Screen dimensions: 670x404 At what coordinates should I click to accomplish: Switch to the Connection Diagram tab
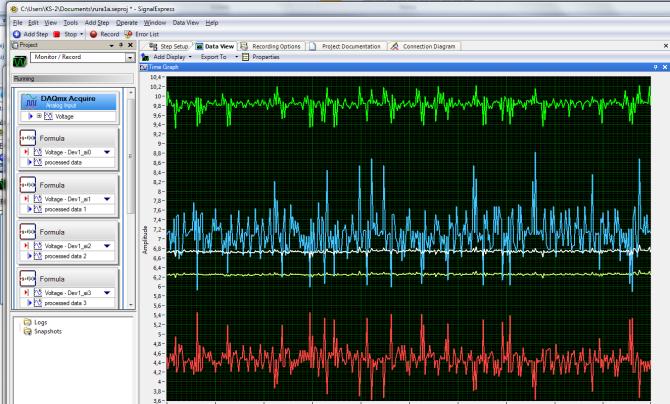tap(424, 46)
